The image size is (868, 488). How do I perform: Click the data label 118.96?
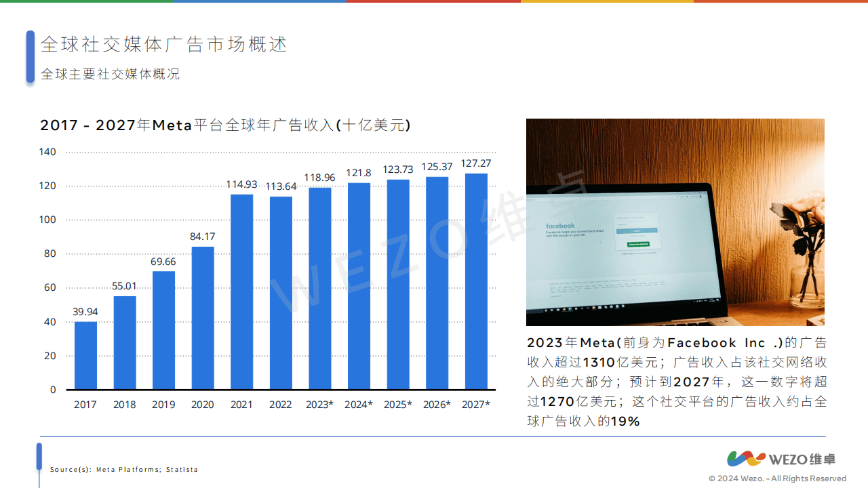click(319, 178)
